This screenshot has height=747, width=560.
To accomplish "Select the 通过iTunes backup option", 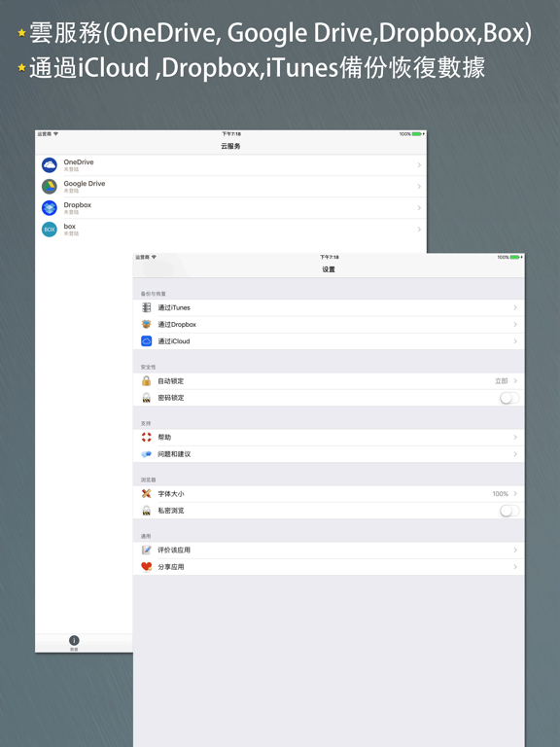I will pyautogui.click(x=329, y=307).
